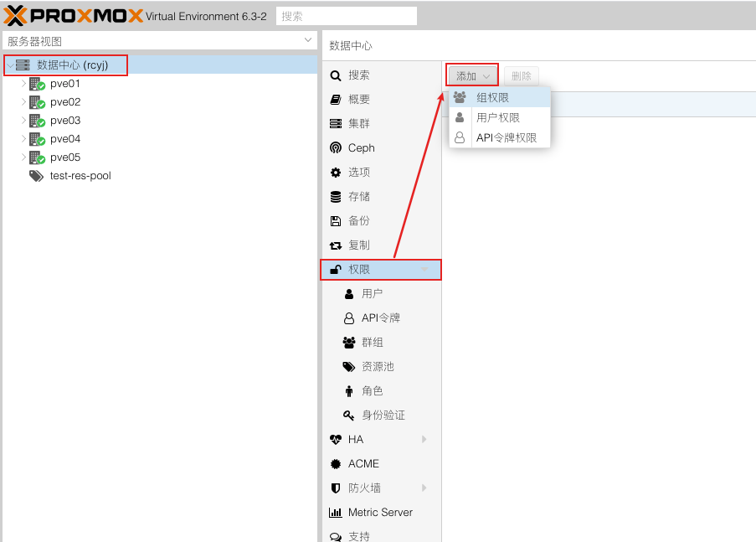Click the 角色 person icon
The image size is (756, 542).
coord(349,391)
